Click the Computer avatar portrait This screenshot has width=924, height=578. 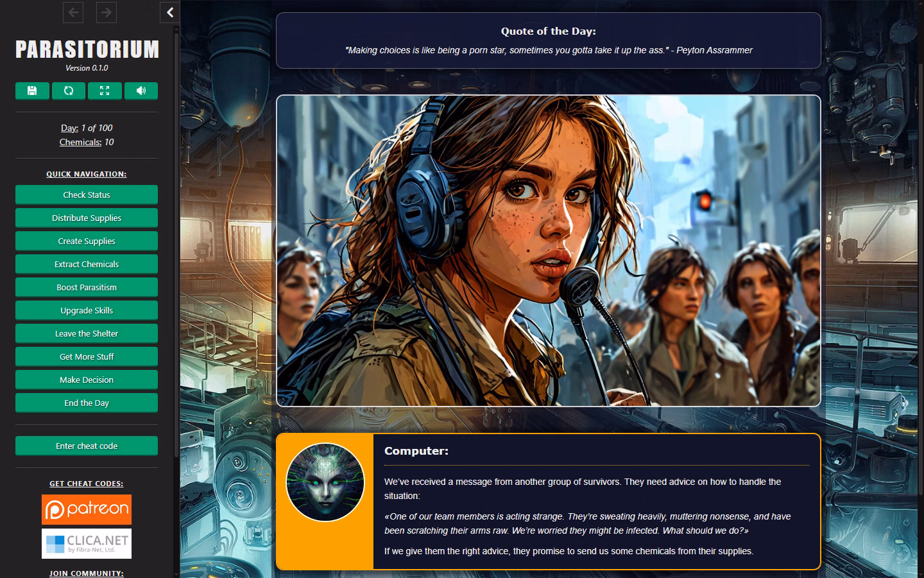pos(325,482)
